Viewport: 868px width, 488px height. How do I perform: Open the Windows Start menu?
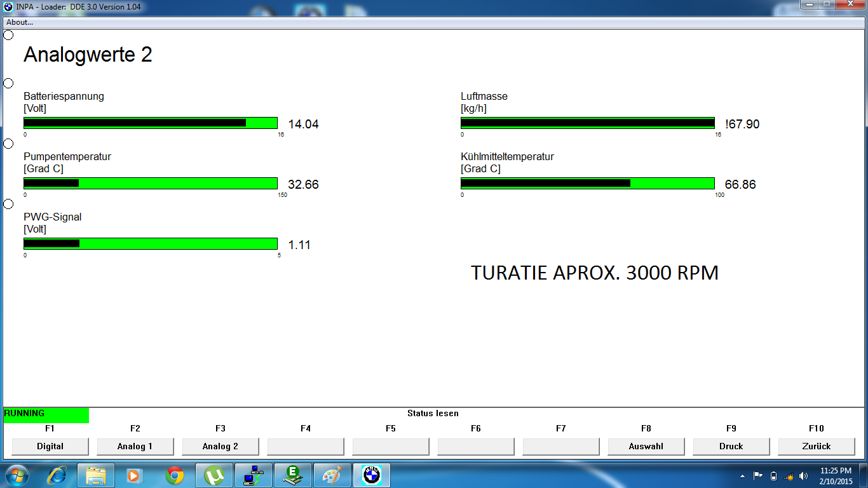[17, 475]
